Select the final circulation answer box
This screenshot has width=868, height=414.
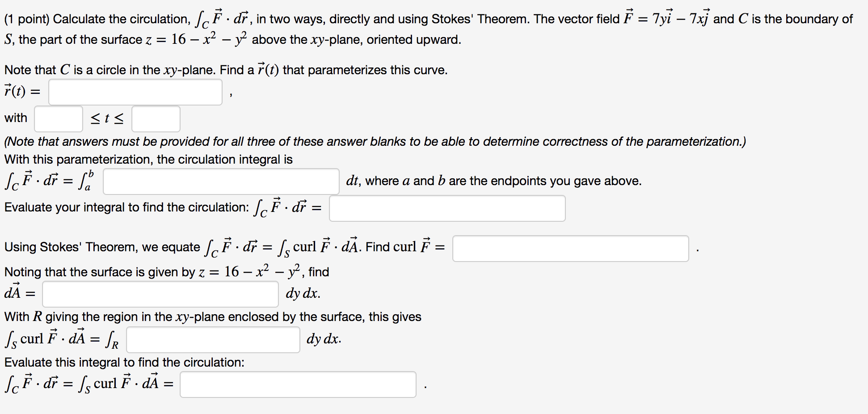click(298, 384)
